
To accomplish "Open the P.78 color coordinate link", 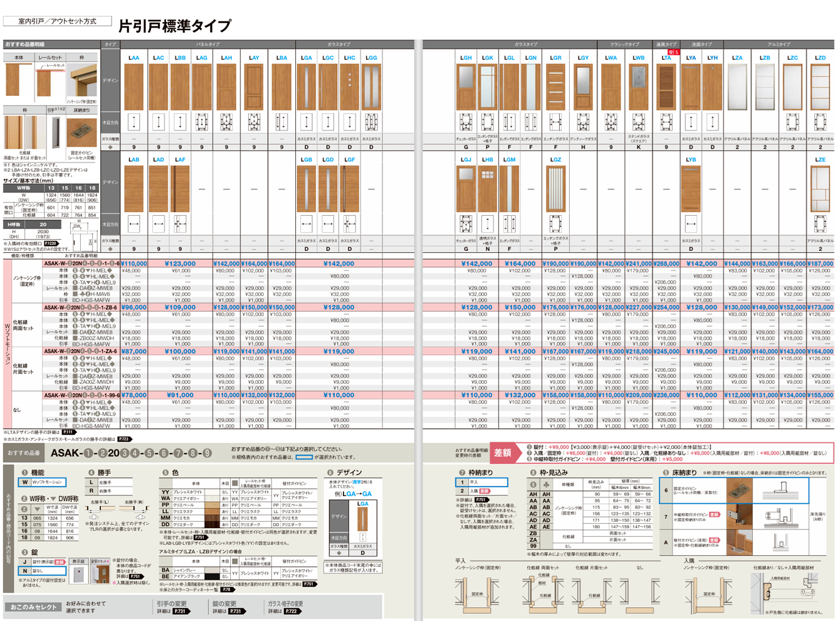I will coord(227,590).
